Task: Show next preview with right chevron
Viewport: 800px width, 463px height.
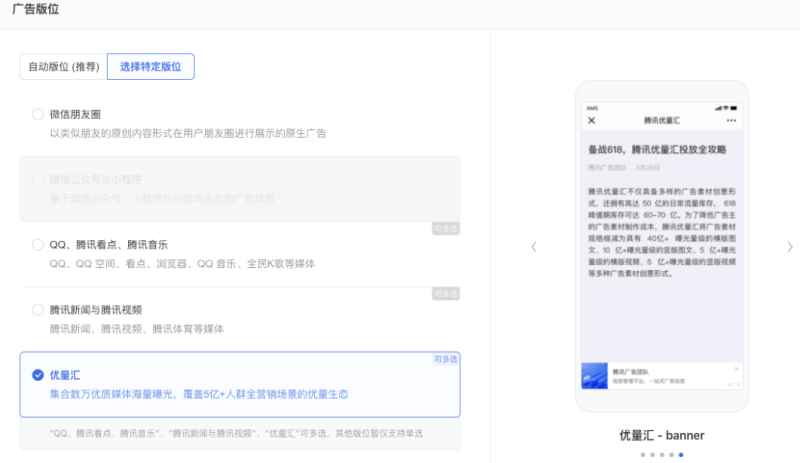Action: click(790, 247)
